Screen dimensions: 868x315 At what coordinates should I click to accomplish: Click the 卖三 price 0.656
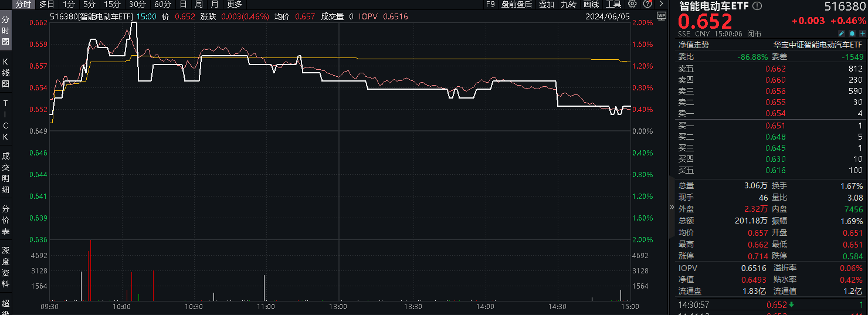coord(776,91)
